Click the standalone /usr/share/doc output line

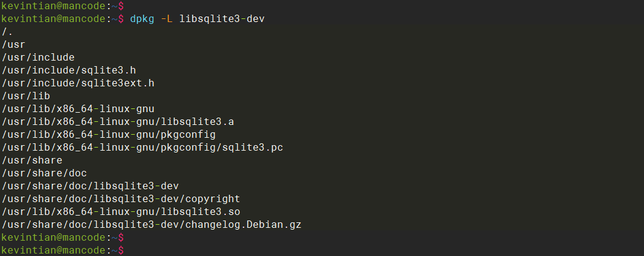[x=44, y=173]
